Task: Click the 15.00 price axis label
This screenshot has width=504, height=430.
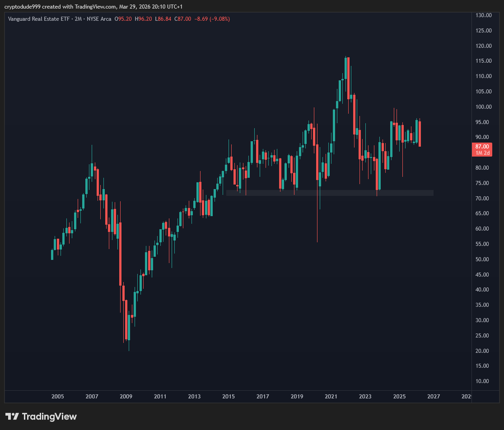Action: (482, 366)
